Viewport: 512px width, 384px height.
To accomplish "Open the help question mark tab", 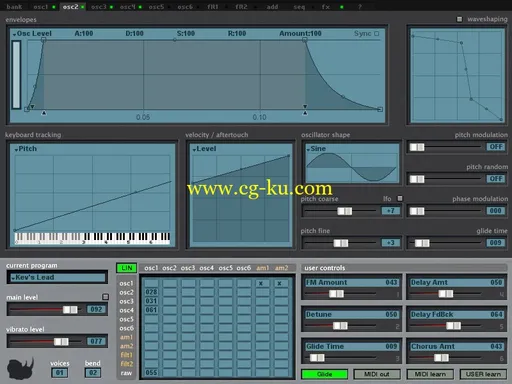I will pos(359,7).
